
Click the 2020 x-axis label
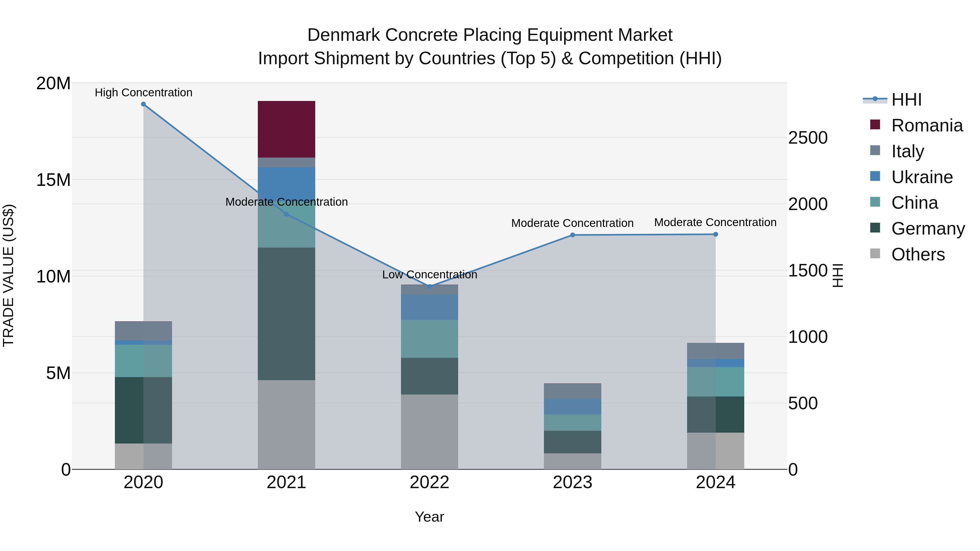tap(143, 482)
